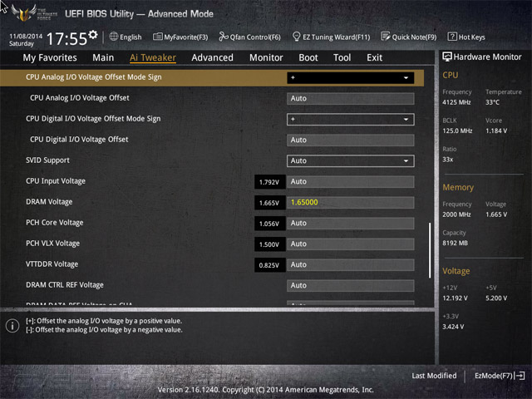532x399 pixels.
Task: Click the Qfan Control(F6) label
Action: 255,37
